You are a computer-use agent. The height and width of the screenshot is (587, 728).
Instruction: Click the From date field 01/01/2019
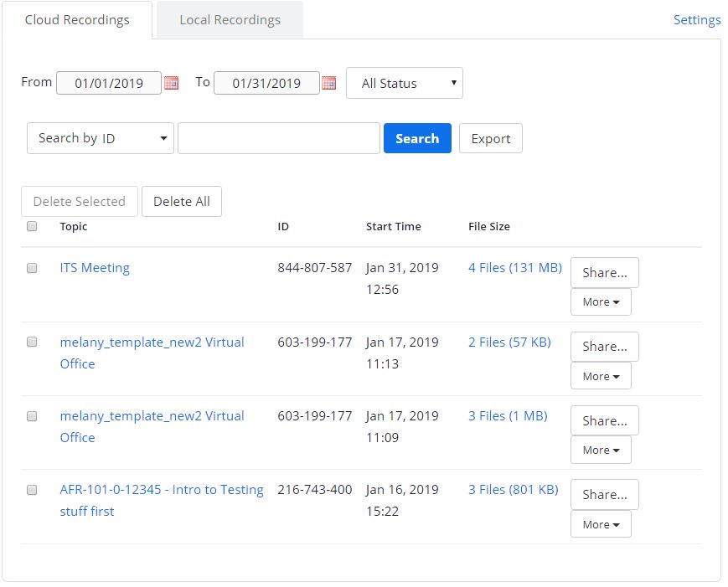tap(108, 83)
